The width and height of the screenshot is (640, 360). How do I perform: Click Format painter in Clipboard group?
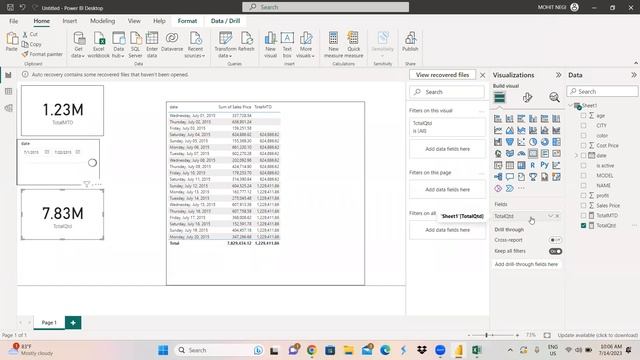[42, 54]
